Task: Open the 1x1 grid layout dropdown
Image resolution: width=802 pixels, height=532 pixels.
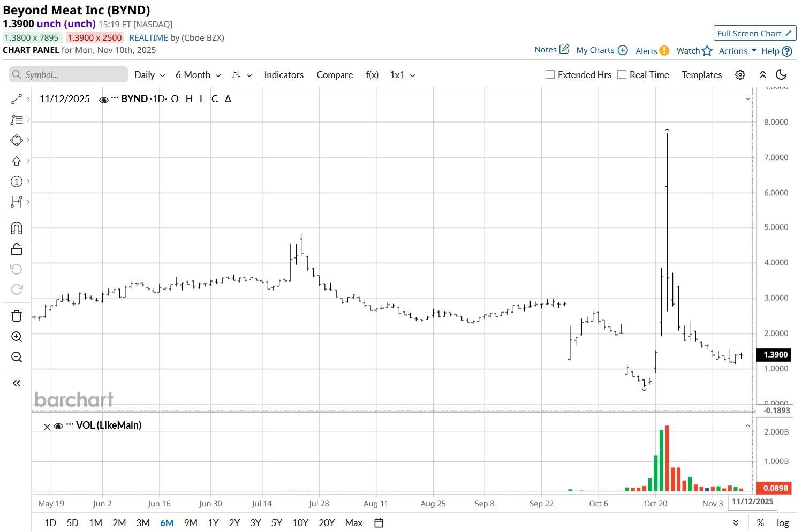Action: (x=403, y=75)
